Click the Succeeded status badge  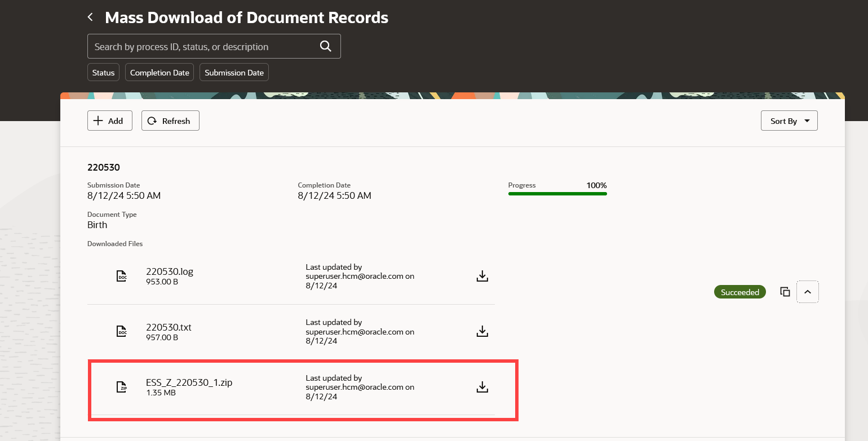740,292
